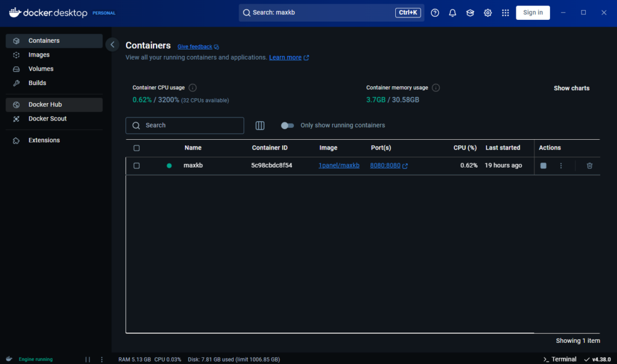This screenshot has height=364, width=617.
Task: Click the Image column header
Action: pyautogui.click(x=328, y=148)
